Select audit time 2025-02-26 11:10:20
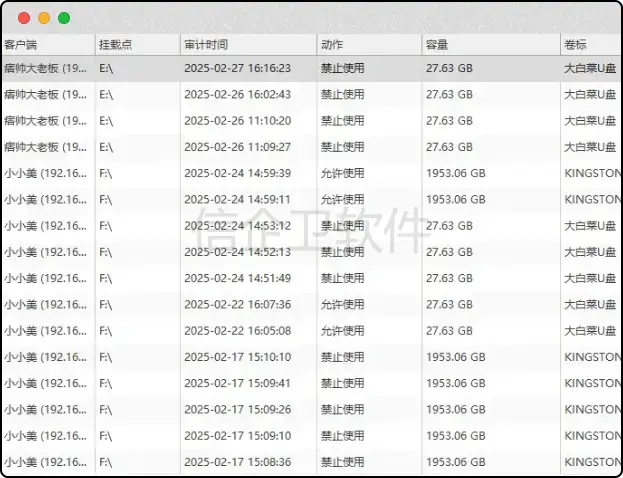Screen dimensions: 623x478 238,121
